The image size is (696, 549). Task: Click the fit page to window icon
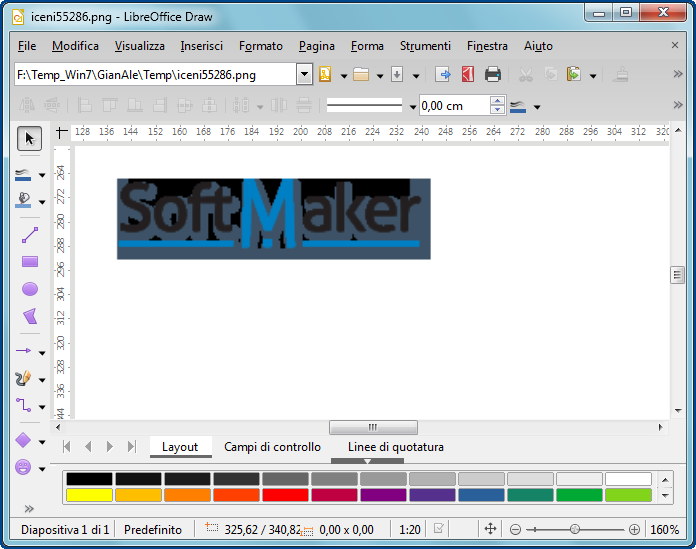pyautogui.click(x=490, y=529)
